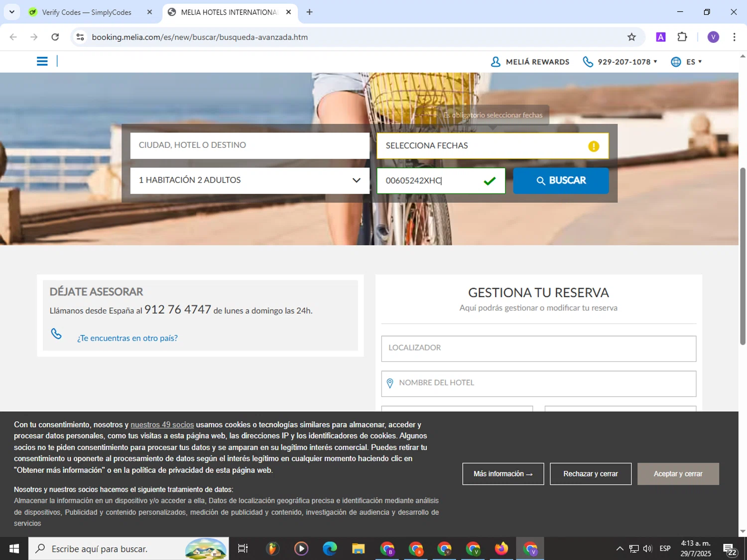
Task: Click the ESP keyboard language indicator
Action: point(665,549)
